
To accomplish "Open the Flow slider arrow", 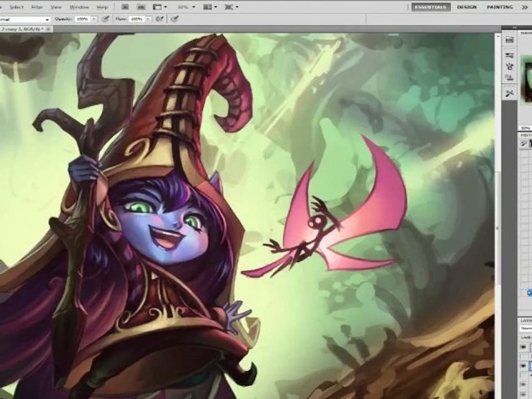I will [x=148, y=19].
